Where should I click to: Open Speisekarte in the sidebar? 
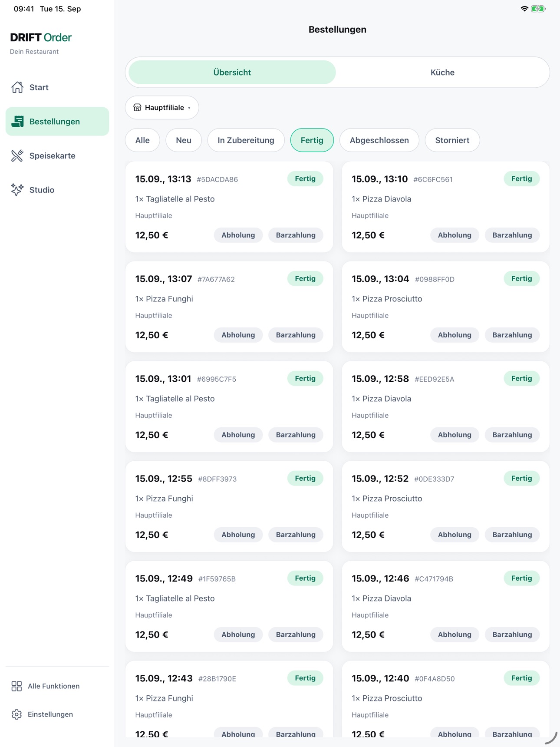click(57, 155)
